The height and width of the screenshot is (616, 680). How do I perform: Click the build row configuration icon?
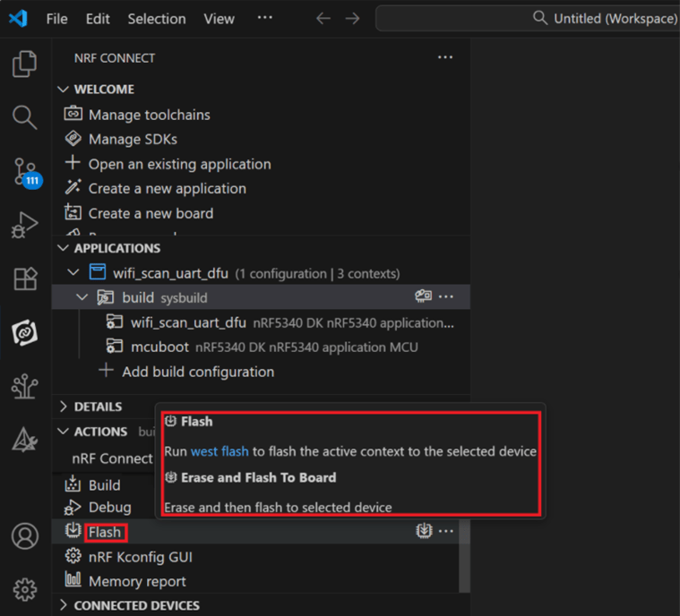coord(423,296)
